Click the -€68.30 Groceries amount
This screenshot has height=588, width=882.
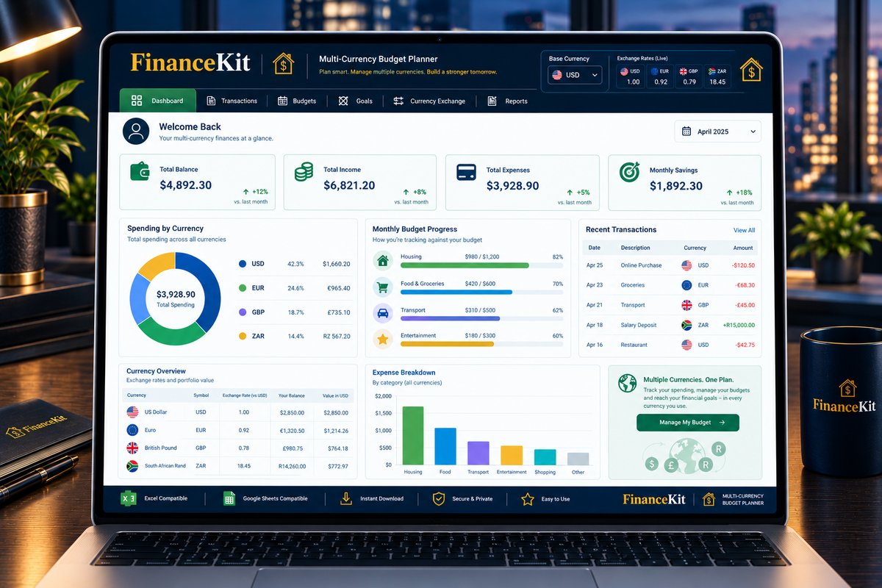[739, 285]
